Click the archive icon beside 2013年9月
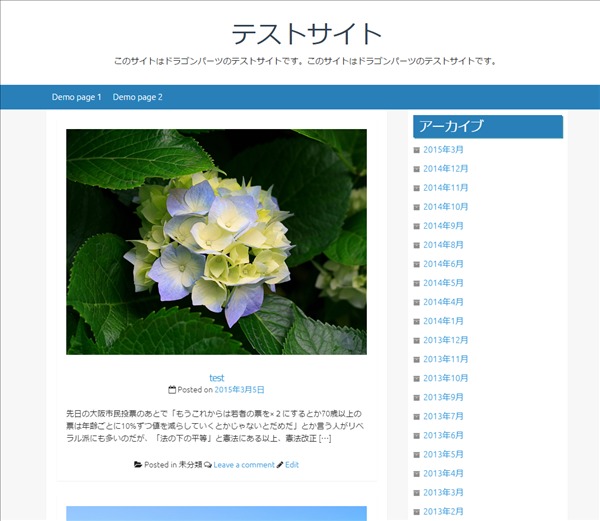Screen dimensions: 600x521 pos(417,398)
